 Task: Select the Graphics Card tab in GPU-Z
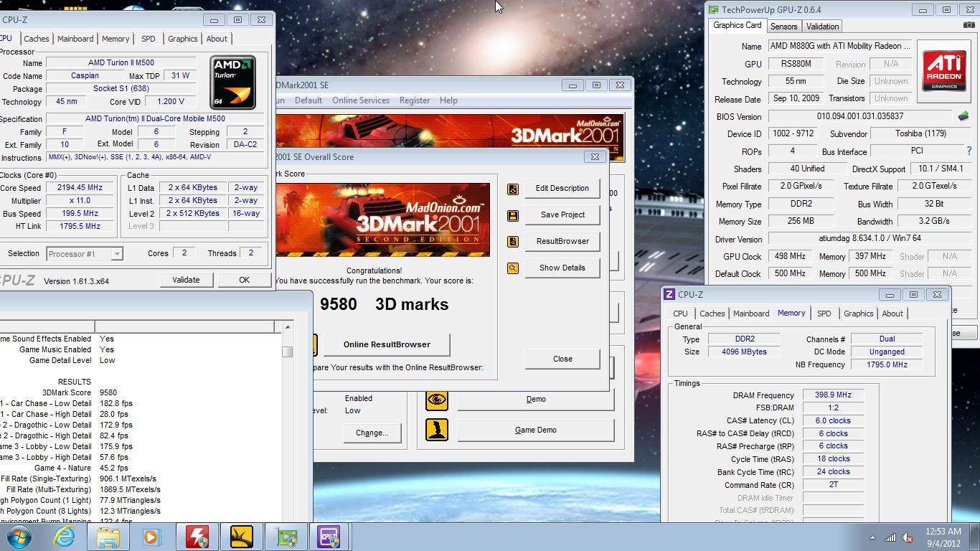point(737,25)
